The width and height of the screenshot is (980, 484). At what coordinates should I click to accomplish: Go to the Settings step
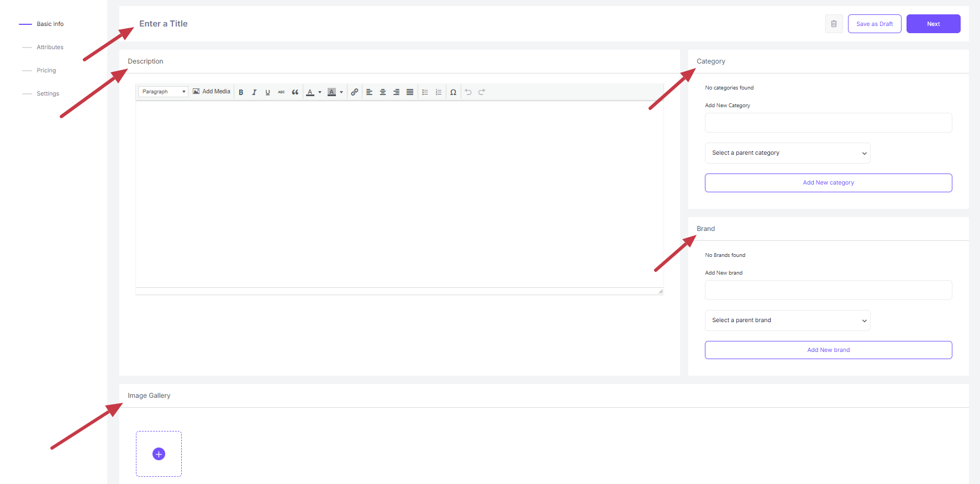(x=48, y=94)
